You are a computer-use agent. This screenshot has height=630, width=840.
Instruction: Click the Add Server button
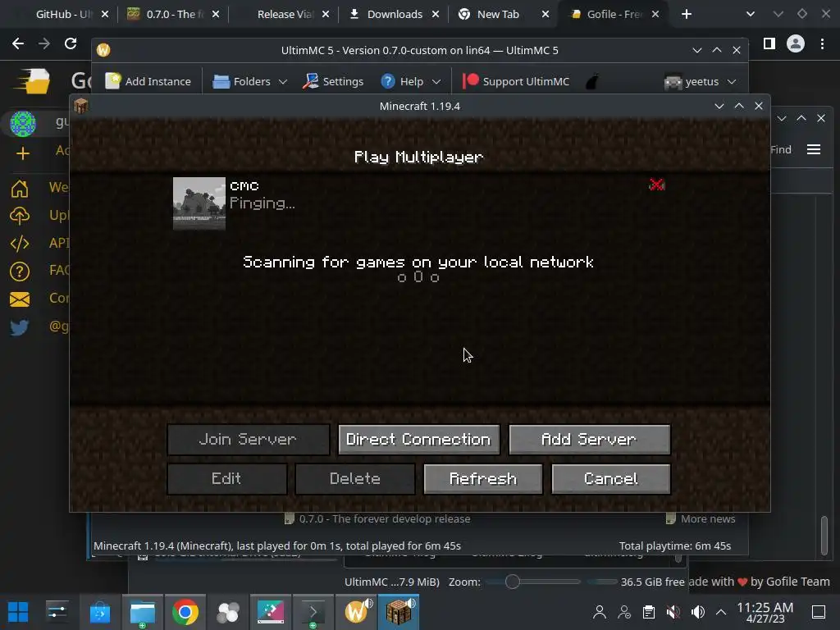click(589, 440)
